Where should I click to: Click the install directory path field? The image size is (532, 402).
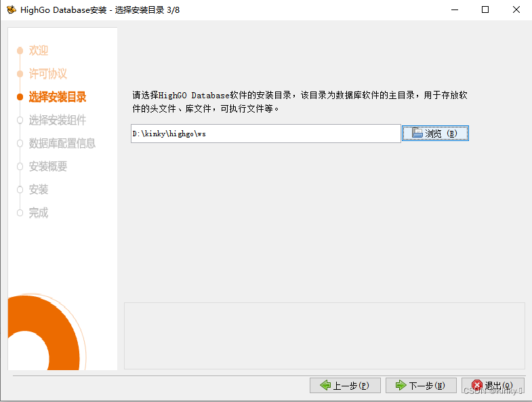266,134
